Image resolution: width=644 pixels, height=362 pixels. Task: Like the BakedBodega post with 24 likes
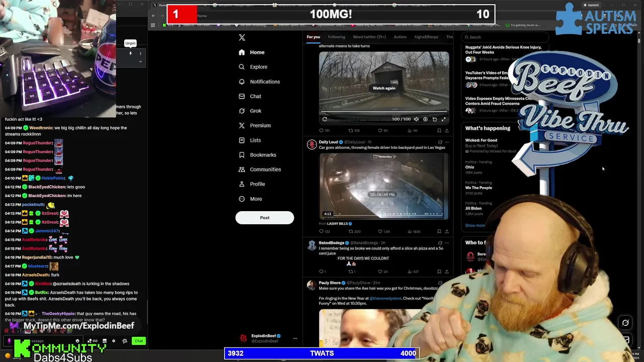click(383, 272)
